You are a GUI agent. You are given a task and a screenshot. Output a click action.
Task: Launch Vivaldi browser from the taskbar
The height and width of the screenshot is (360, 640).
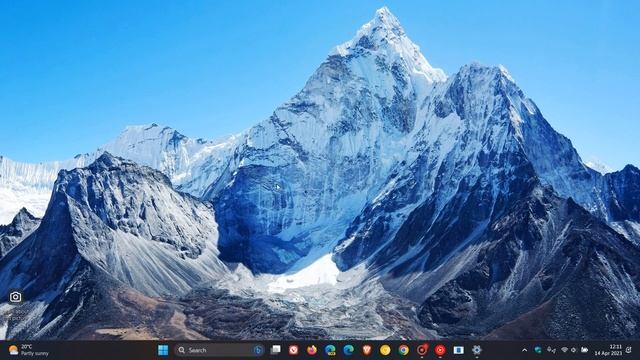(x=293, y=350)
